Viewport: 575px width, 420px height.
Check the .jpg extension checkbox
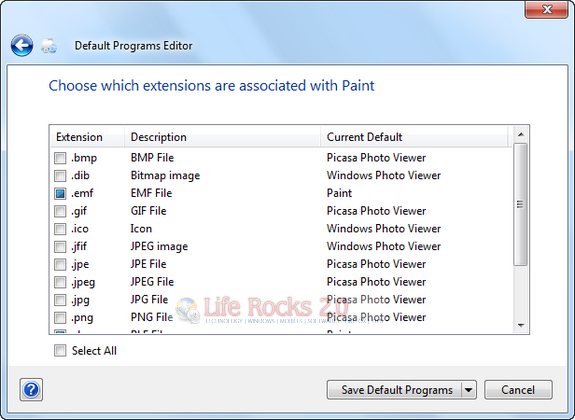(x=60, y=300)
